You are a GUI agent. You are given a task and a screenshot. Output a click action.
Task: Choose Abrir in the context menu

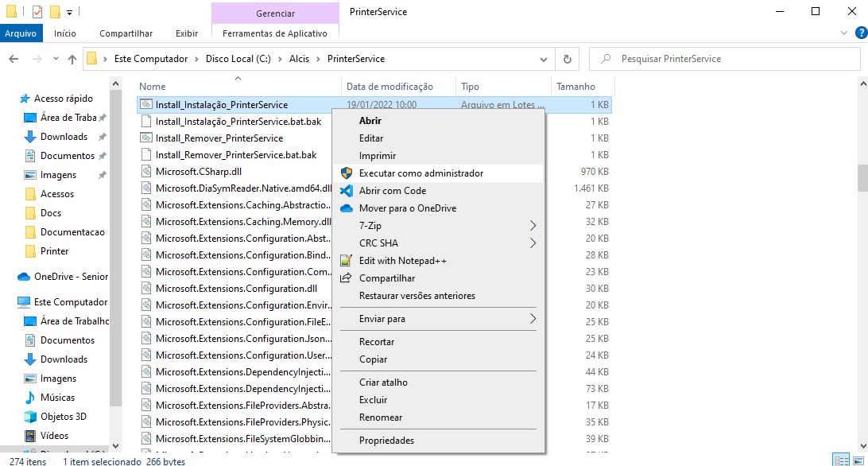coord(370,121)
